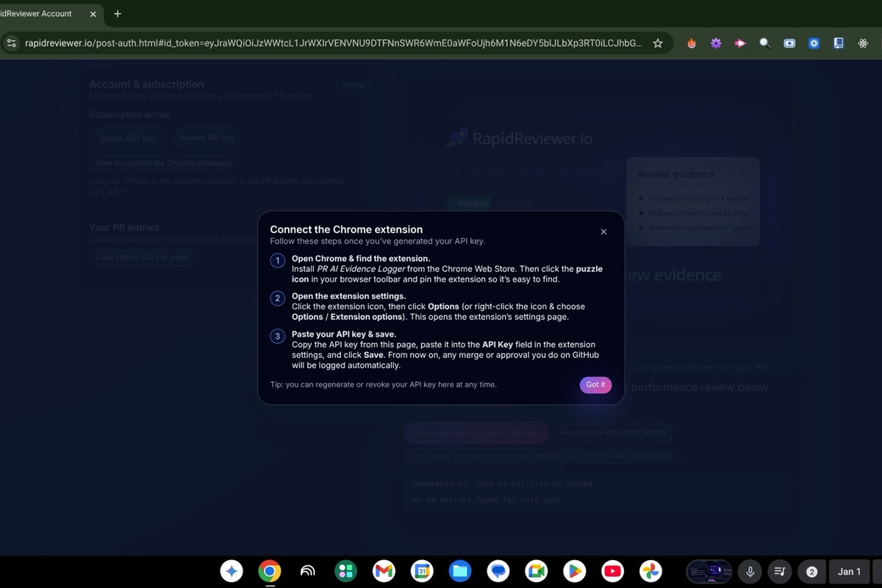Click the address bar to edit the URL
The width and height of the screenshot is (882, 588).
pos(331,43)
